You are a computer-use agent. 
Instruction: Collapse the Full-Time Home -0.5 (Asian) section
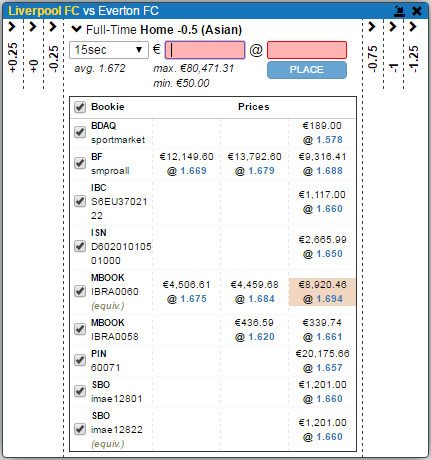coord(76,29)
